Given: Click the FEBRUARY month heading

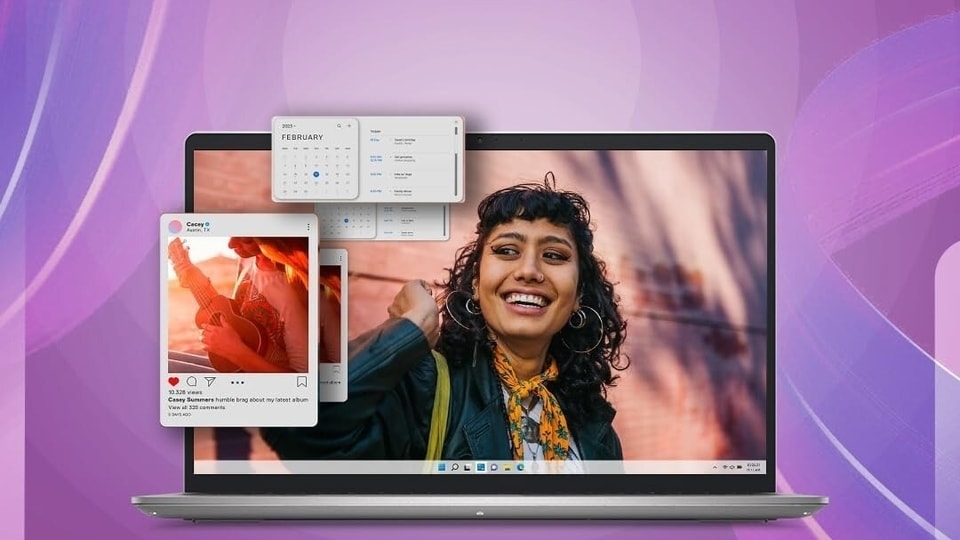Looking at the screenshot, I should click(302, 137).
